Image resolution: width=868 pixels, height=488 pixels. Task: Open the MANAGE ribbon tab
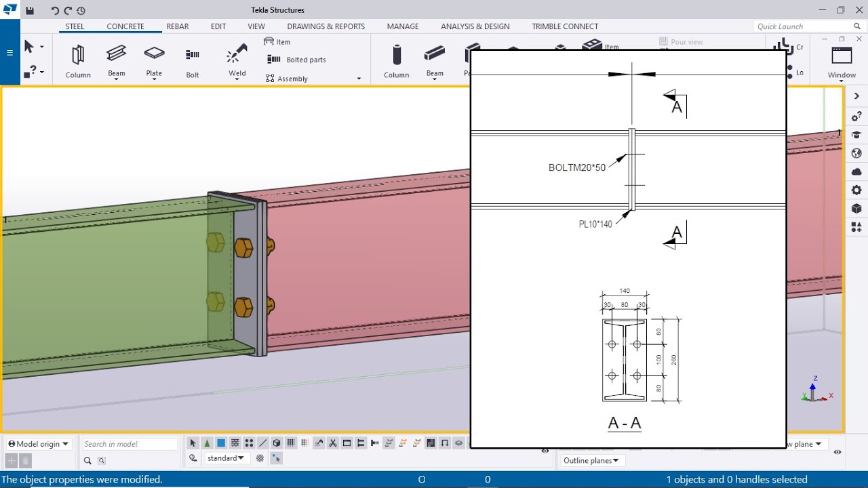pos(403,26)
